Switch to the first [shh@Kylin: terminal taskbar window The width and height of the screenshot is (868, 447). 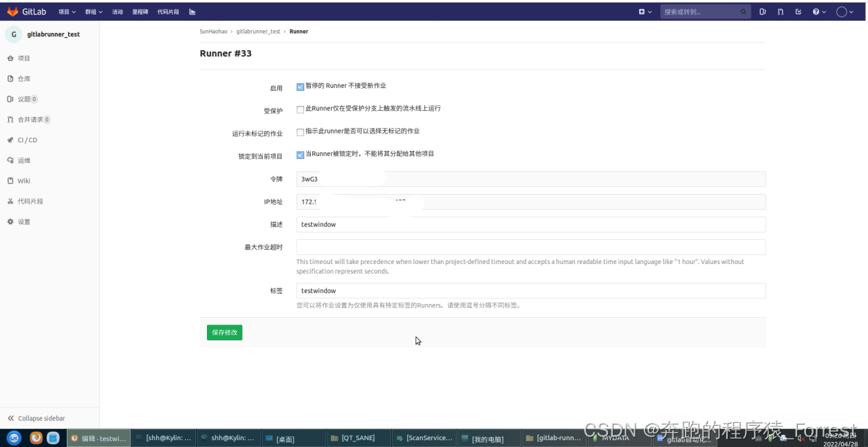click(163, 438)
